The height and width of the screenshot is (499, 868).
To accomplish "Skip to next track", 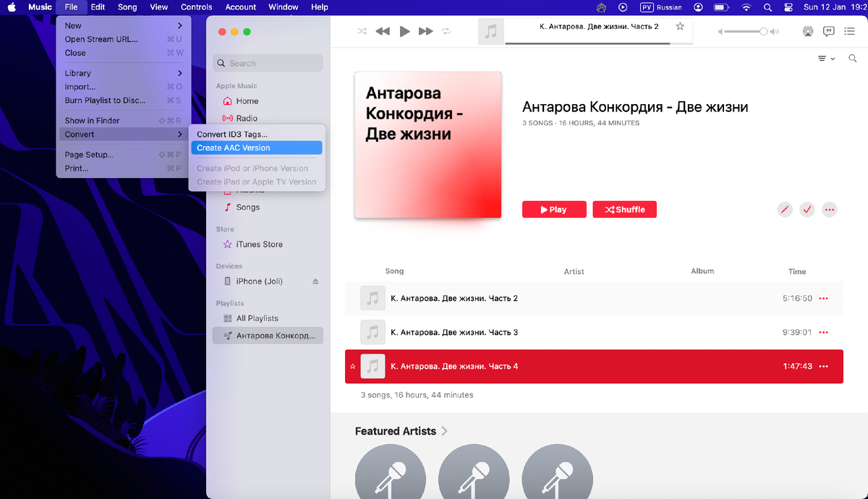I will pyautogui.click(x=426, y=31).
